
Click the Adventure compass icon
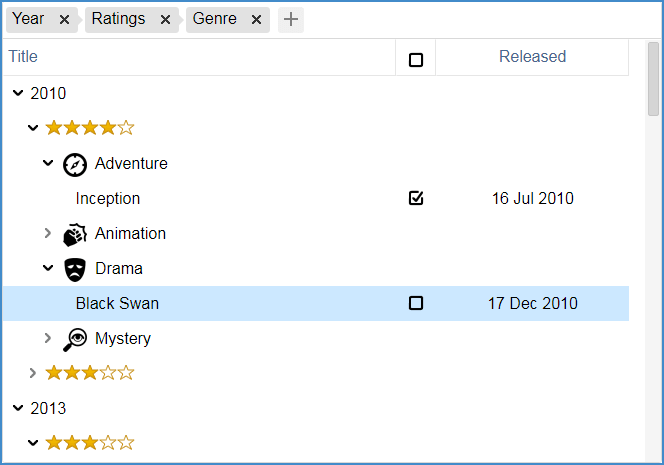pyautogui.click(x=75, y=164)
